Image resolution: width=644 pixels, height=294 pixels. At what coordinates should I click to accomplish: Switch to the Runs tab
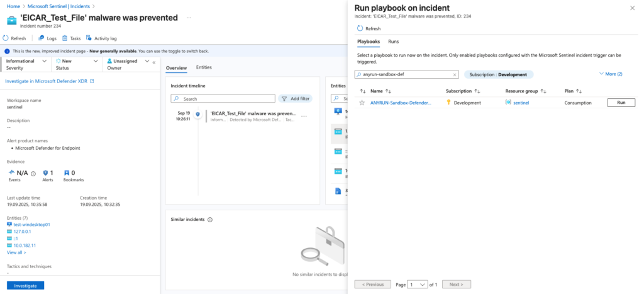click(x=393, y=42)
